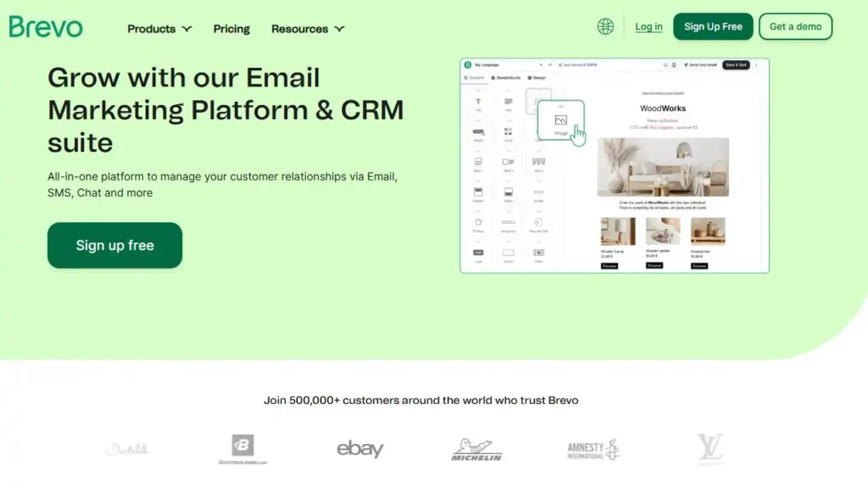Select the Title block icon in the editor
868x488 pixels.
(x=478, y=103)
